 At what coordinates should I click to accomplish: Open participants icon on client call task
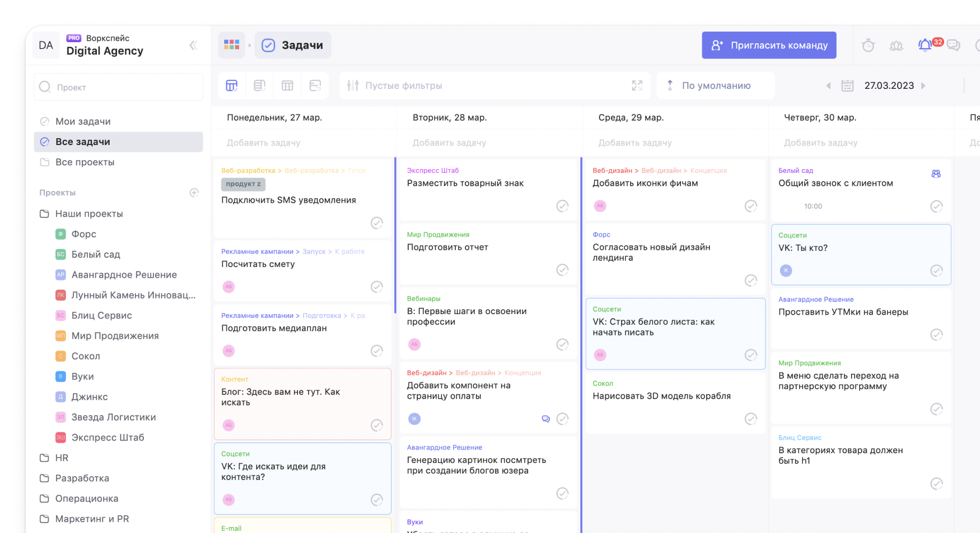click(936, 174)
